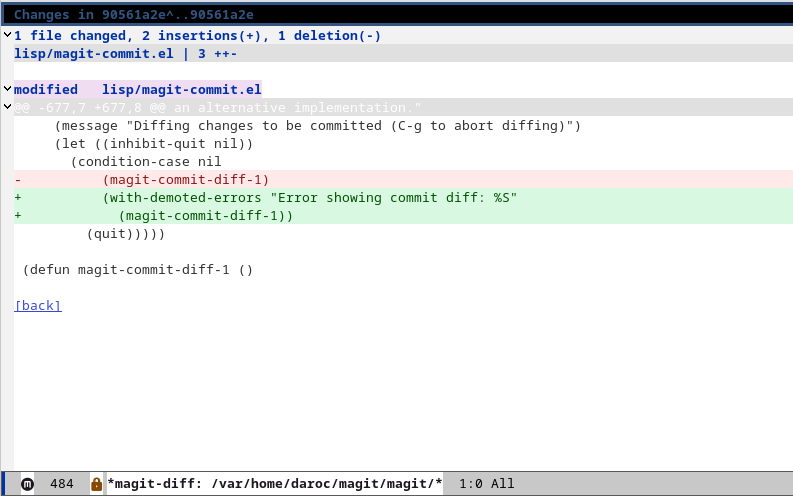Collapse the modified lisp/magit-commit.el file section
Image resolution: width=793 pixels, height=496 pixels.
click(7, 89)
